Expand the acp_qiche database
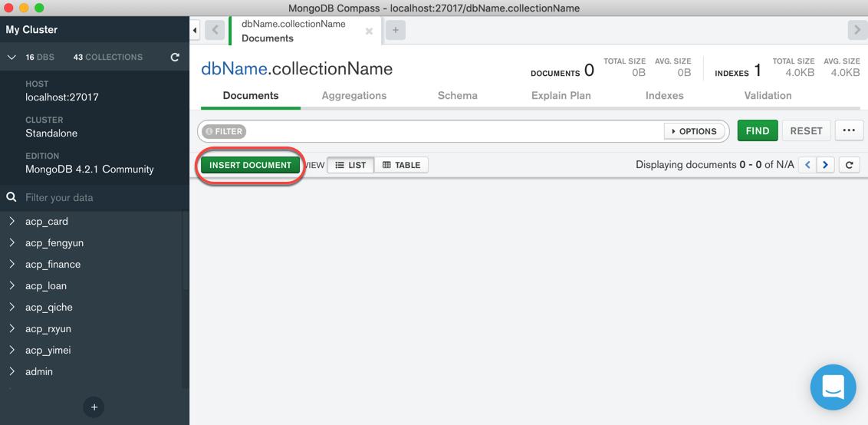 point(12,308)
